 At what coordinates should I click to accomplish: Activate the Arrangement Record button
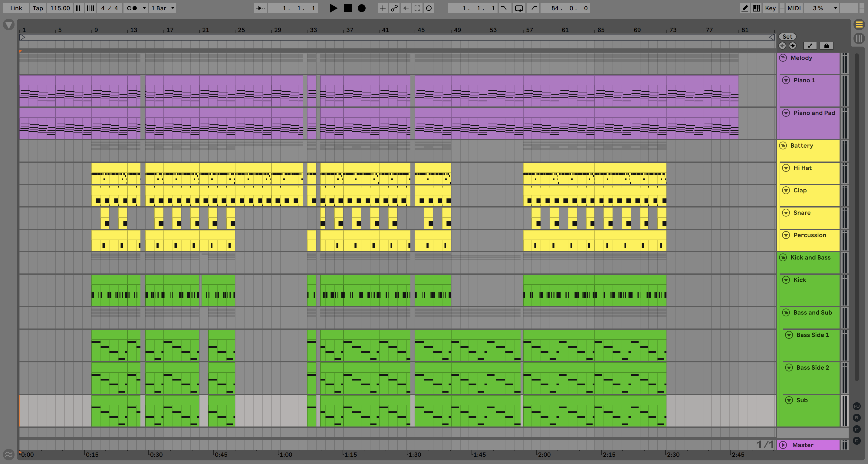pos(362,8)
